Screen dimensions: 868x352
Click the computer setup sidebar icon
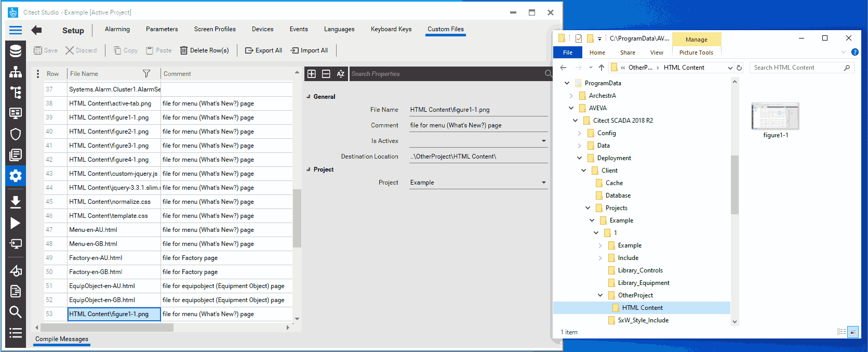pos(16,244)
